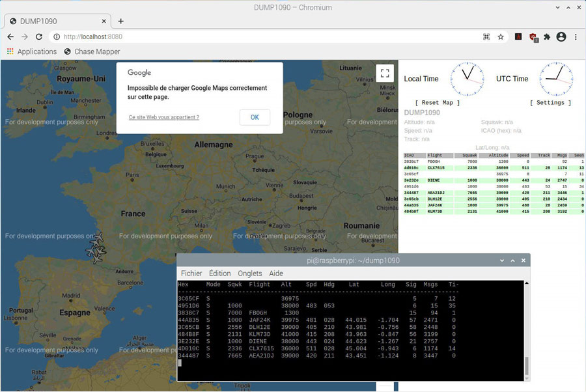The width and height of the screenshot is (586, 392).
Task: Maximize the Chromium window
Action: tap(568, 7)
